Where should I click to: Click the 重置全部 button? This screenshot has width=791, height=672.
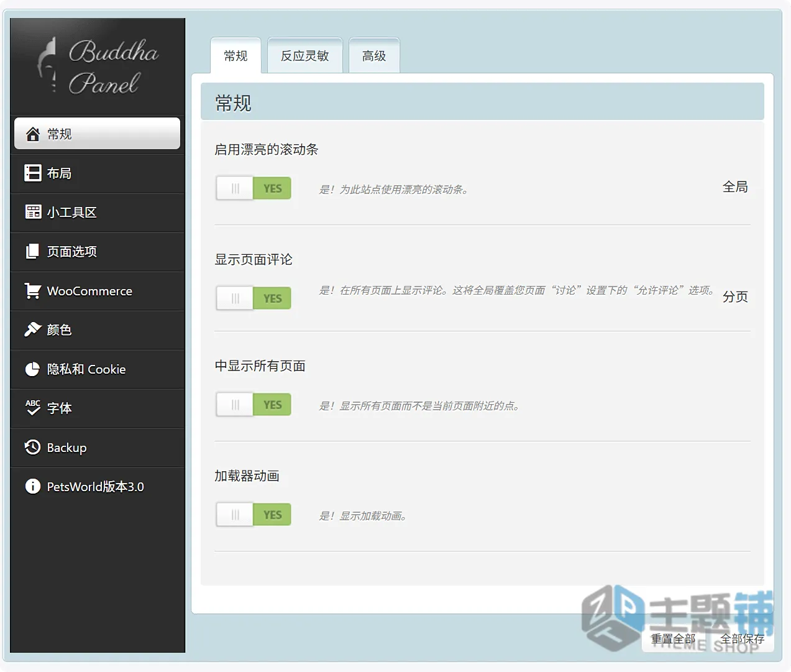673,639
